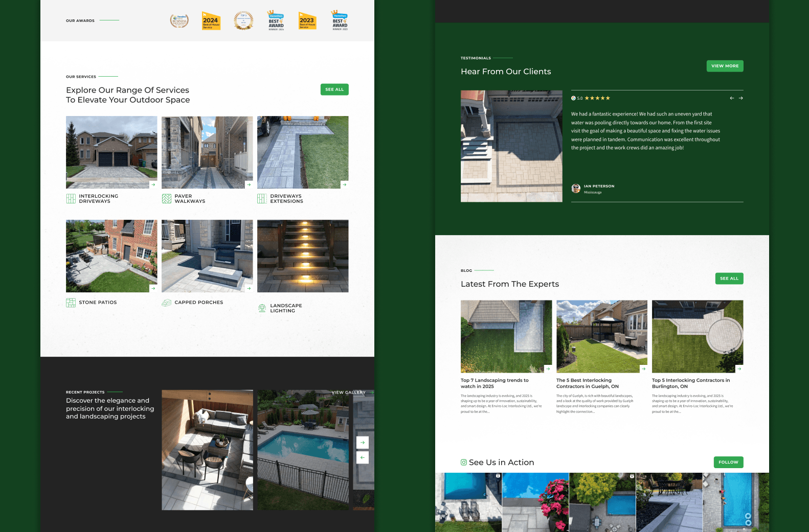The image size is (809, 532).
Task: Click the Paver Walkways pattern icon
Action: click(166, 199)
